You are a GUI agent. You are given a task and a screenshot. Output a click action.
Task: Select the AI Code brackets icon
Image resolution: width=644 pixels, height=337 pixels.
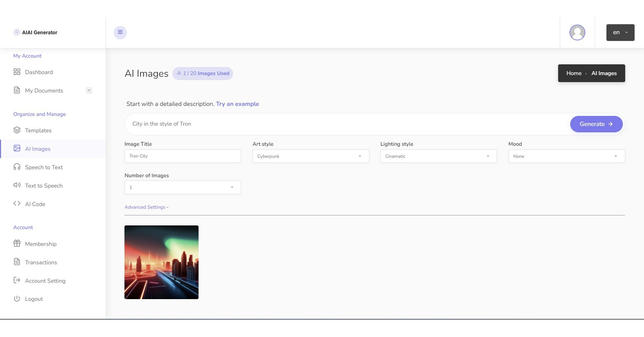coord(17,204)
